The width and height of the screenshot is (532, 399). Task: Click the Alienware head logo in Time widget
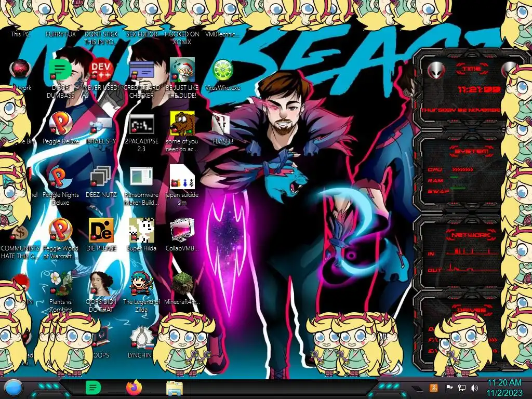click(436, 71)
